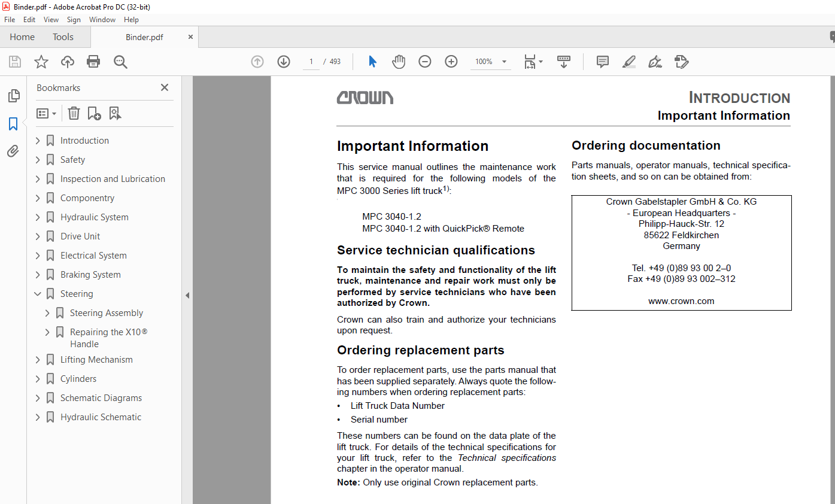The image size is (835, 504).
Task: Click the Stamp tool icon
Action: [x=681, y=62]
